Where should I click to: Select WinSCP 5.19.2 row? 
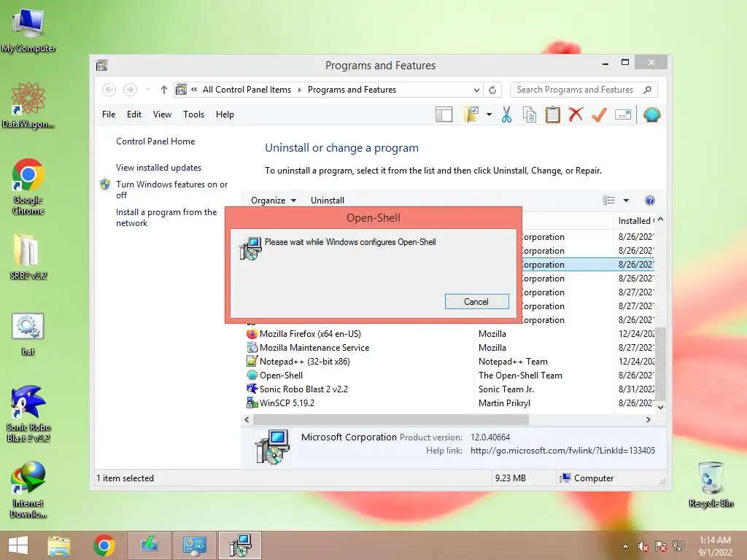point(449,402)
